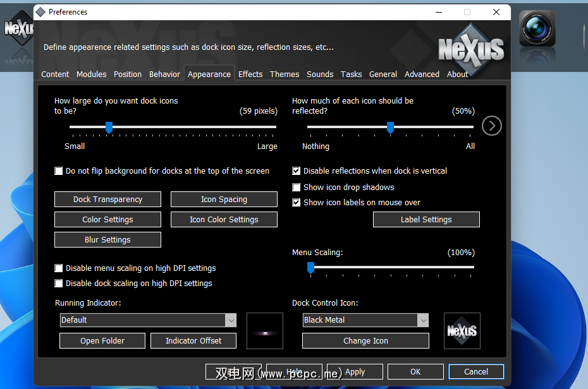Expand the Dock Control Icon Black Metal dropdown
The width and height of the screenshot is (588, 389).
point(365,320)
